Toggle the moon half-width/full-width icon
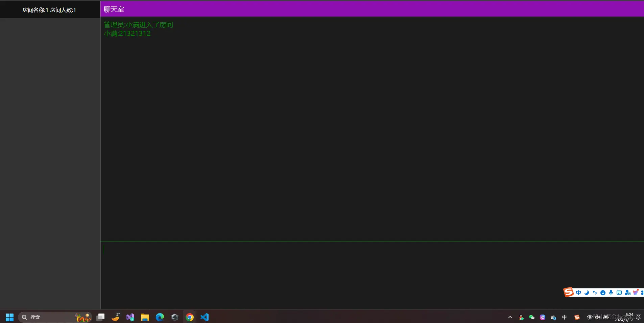The image size is (644, 323). click(587, 293)
